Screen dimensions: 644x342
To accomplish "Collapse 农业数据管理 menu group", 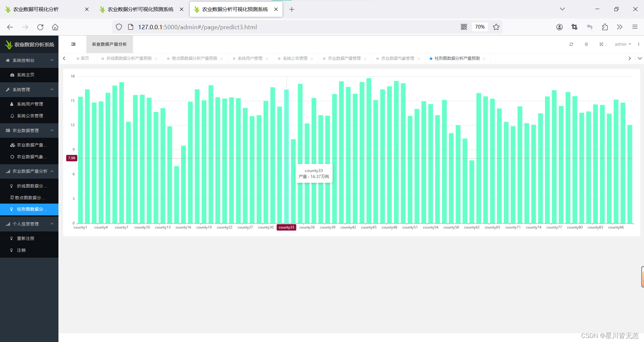I will 29,130.
